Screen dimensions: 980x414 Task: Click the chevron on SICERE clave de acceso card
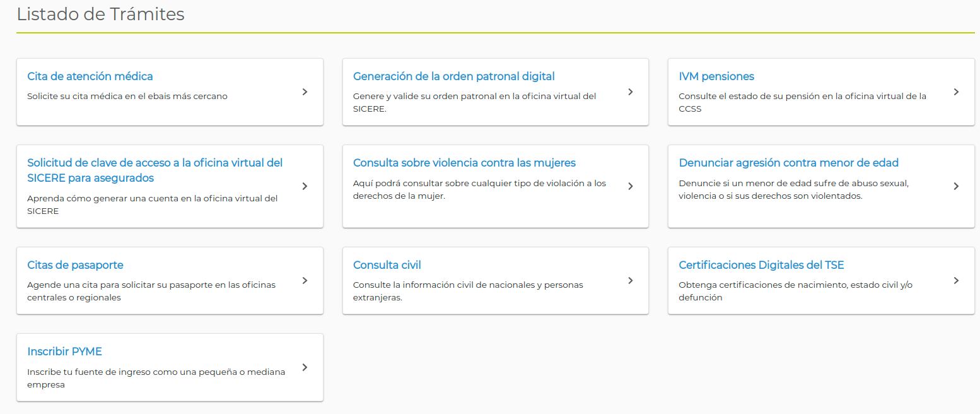click(305, 186)
